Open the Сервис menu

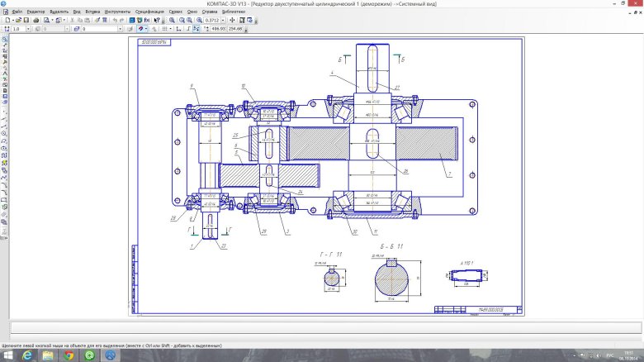(175, 12)
